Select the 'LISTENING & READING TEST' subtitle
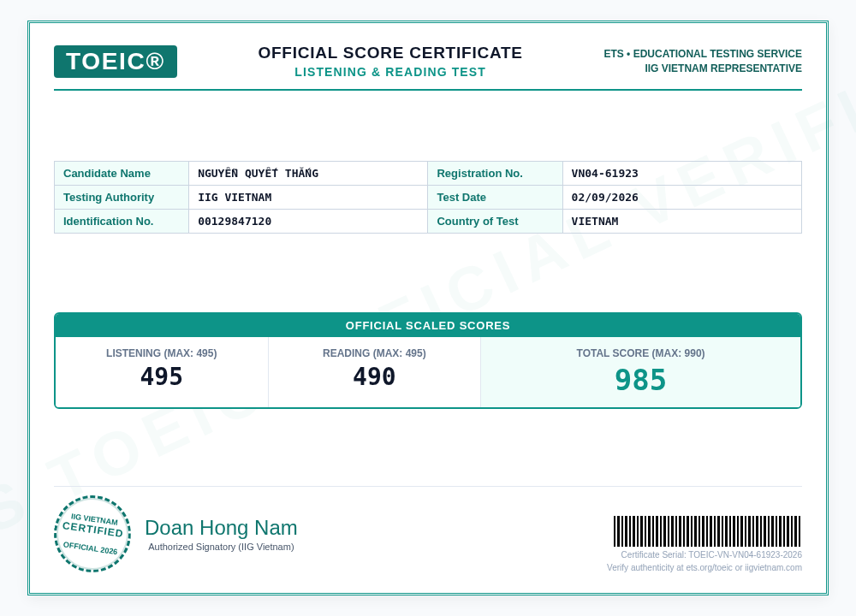 tap(389, 72)
